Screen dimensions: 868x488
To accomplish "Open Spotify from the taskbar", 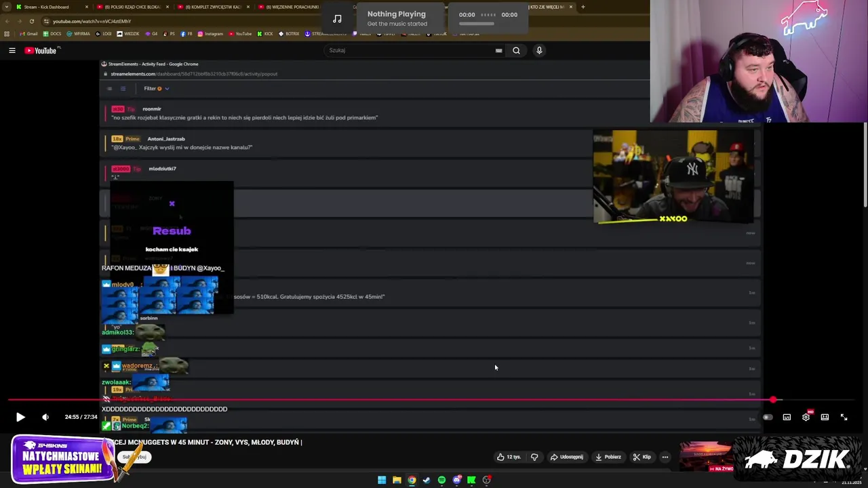I will pyautogui.click(x=441, y=480).
